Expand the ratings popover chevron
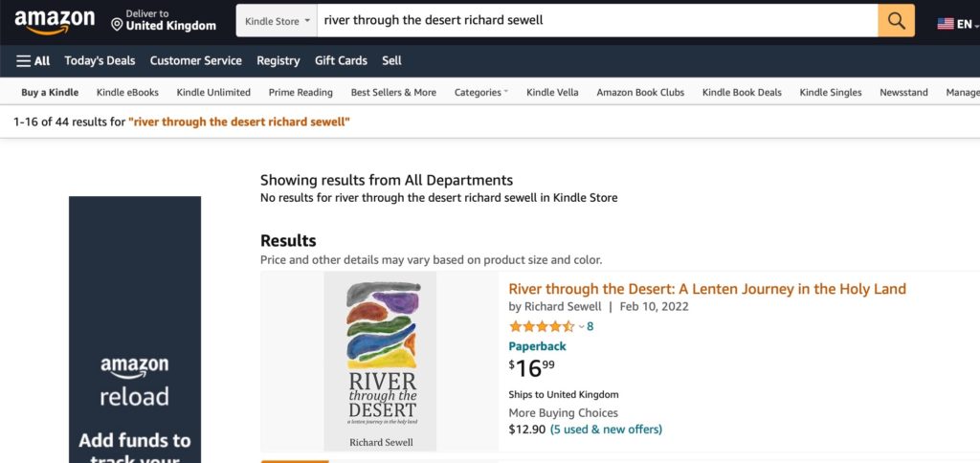The height and width of the screenshot is (463, 980). click(x=581, y=327)
